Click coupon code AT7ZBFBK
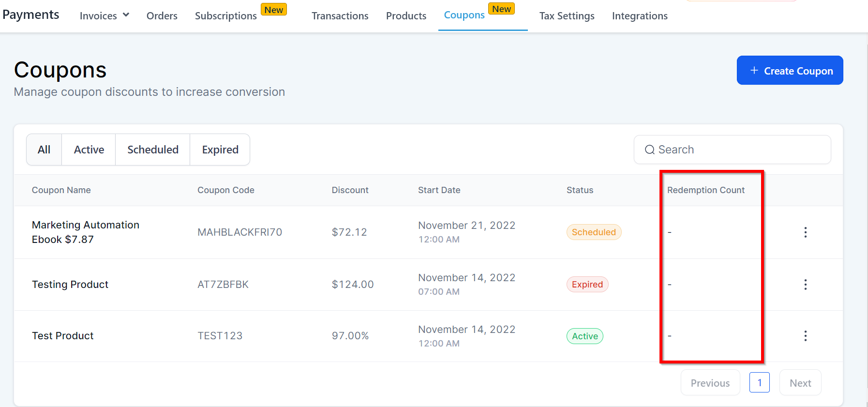Viewport: 868px width, 407px height. tap(223, 285)
